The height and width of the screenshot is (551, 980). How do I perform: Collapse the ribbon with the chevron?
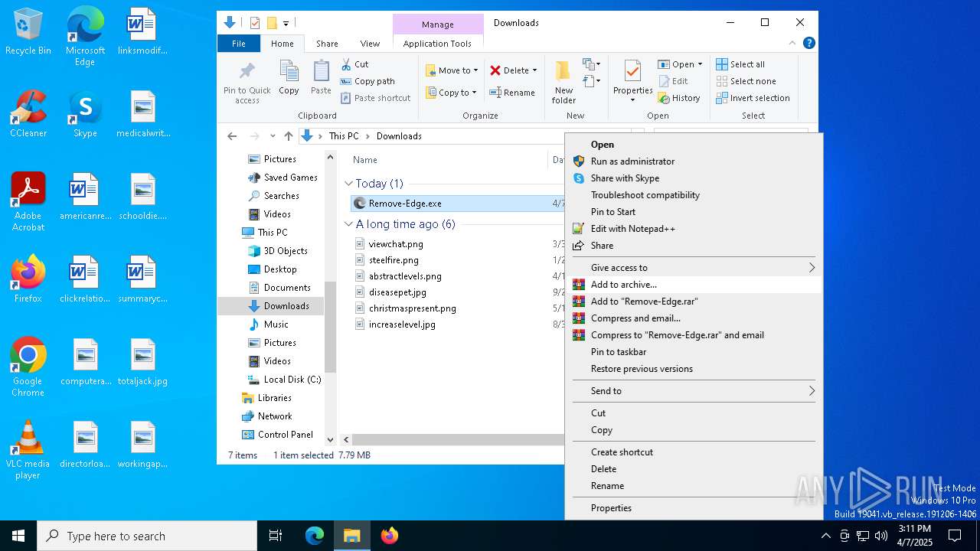click(x=792, y=43)
